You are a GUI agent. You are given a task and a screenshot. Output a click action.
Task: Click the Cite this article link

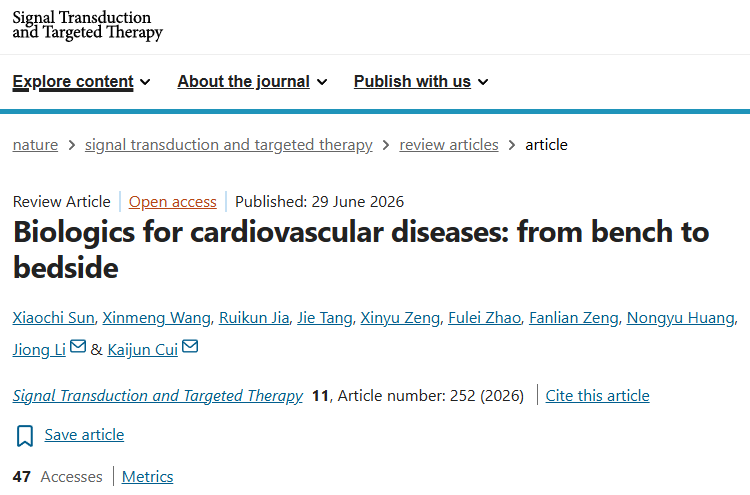[597, 396]
